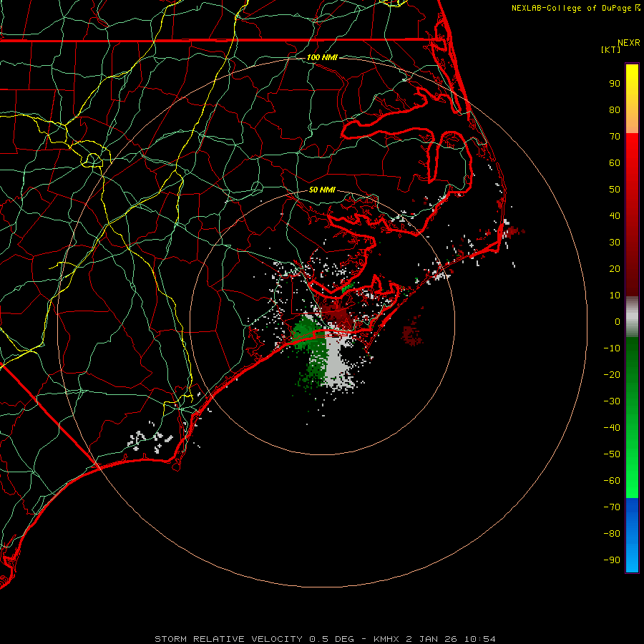Click the positive 40 scale value
644x644 pixels.
(615, 216)
